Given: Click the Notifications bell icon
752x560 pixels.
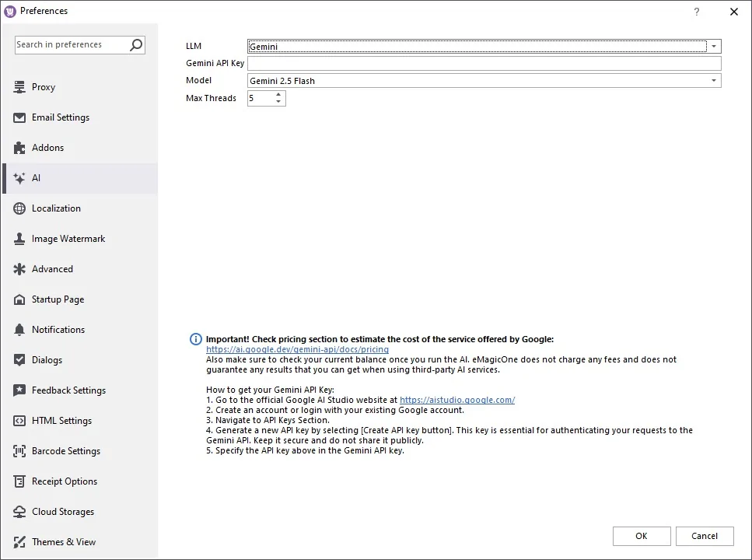Looking at the screenshot, I should [x=19, y=330].
